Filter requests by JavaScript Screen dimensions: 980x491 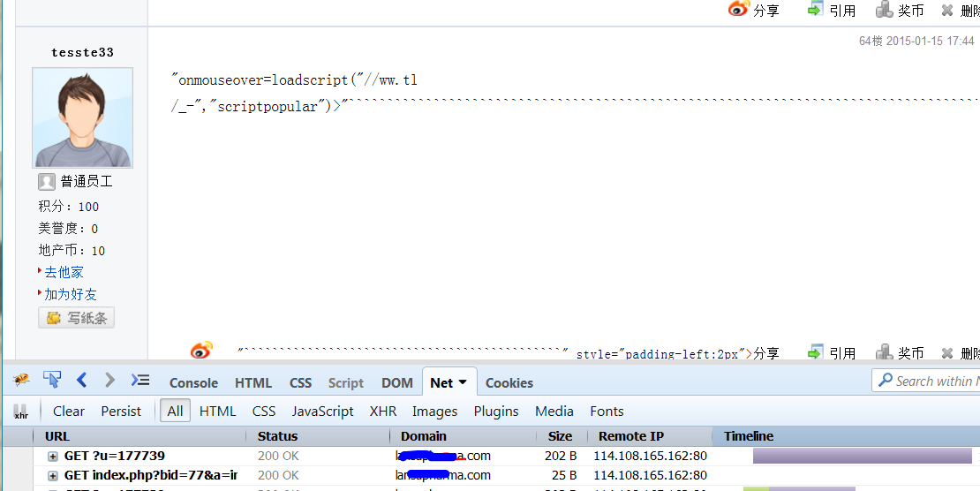(x=322, y=411)
